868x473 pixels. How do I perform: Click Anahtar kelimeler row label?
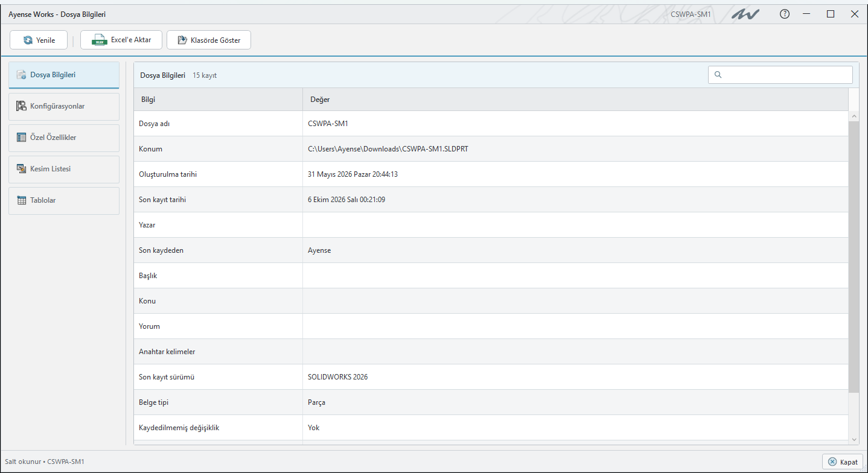(167, 352)
